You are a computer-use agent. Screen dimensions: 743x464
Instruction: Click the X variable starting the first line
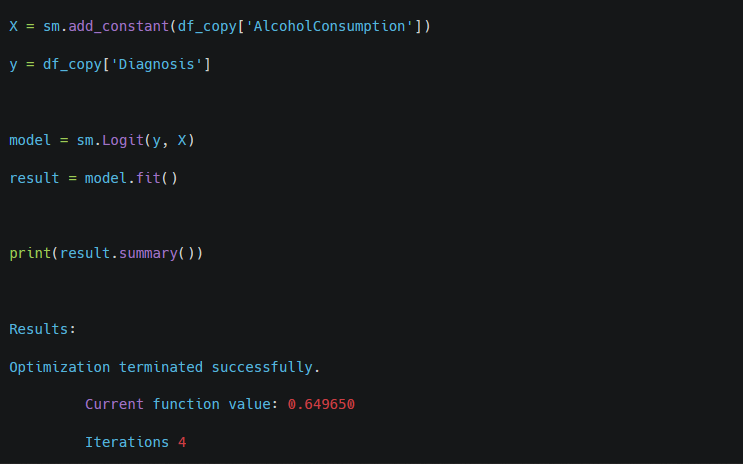click(x=13, y=26)
